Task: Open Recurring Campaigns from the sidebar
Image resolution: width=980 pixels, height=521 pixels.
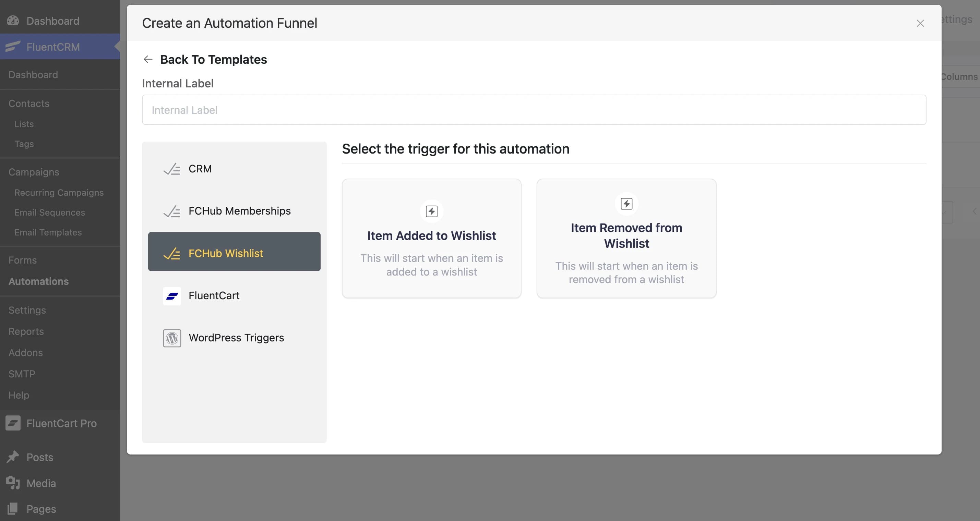Action: [59, 192]
